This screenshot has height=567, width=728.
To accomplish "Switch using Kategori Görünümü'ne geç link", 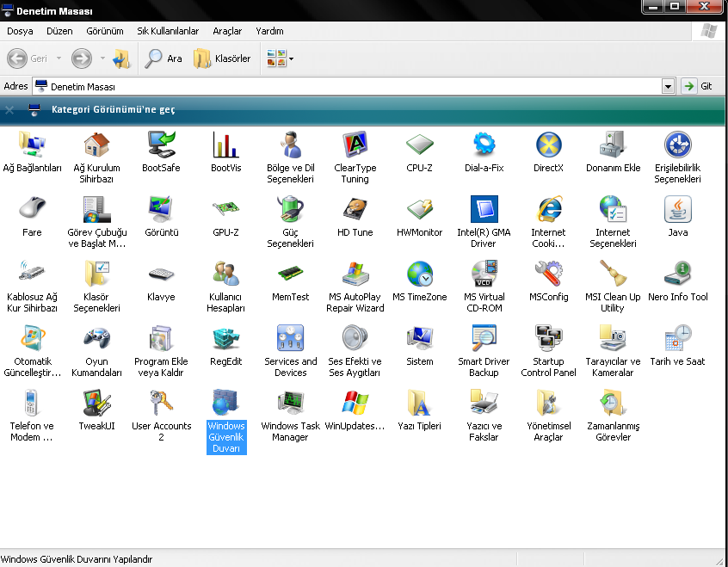I will pyautogui.click(x=113, y=110).
